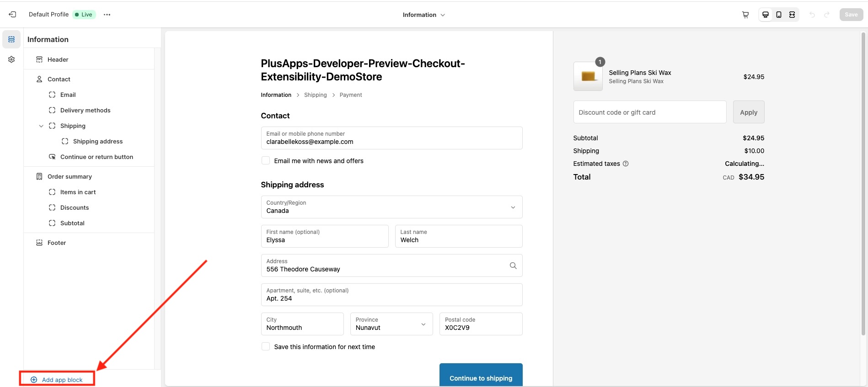Open the three-dot more actions menu
Screen dimensions: 868x387
(x=107, y=15)
